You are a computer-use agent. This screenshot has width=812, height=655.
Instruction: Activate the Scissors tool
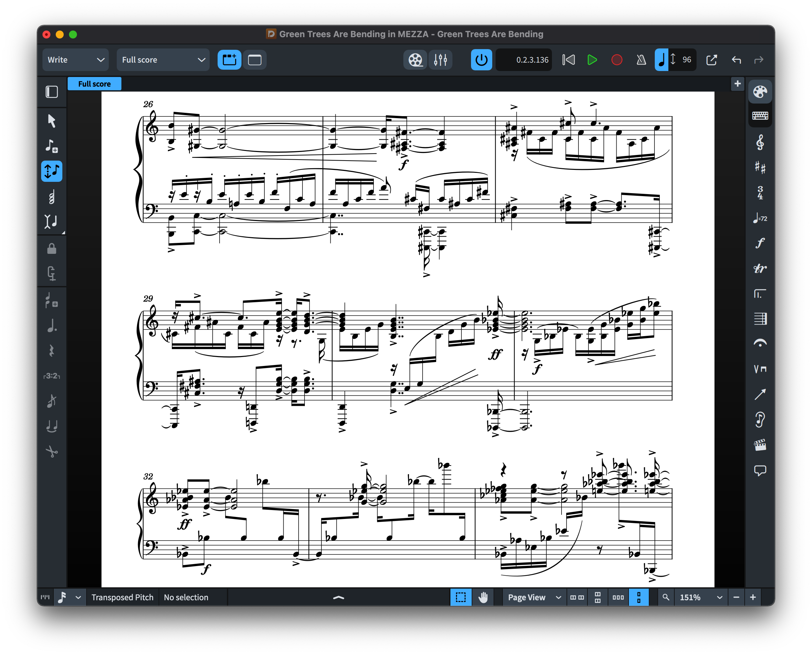pos(52,451)
